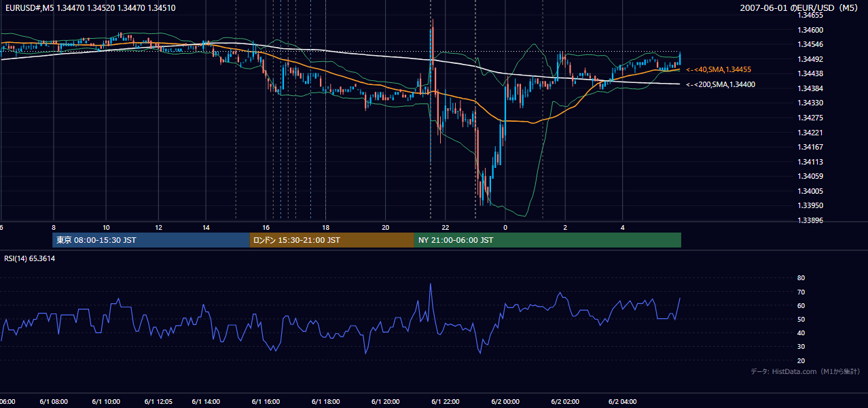Image resolution: width=868 pixels, height=408 pixels.
Task: Click the orange '<-<40,SMA,1.34455' label
Action: tap(719, 69)
